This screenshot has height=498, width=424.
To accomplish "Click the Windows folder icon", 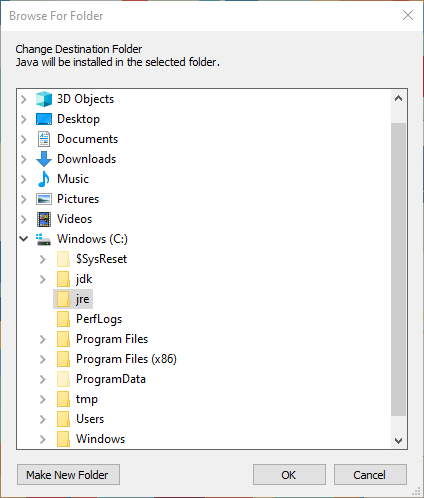I will click(x=63, y=439).
